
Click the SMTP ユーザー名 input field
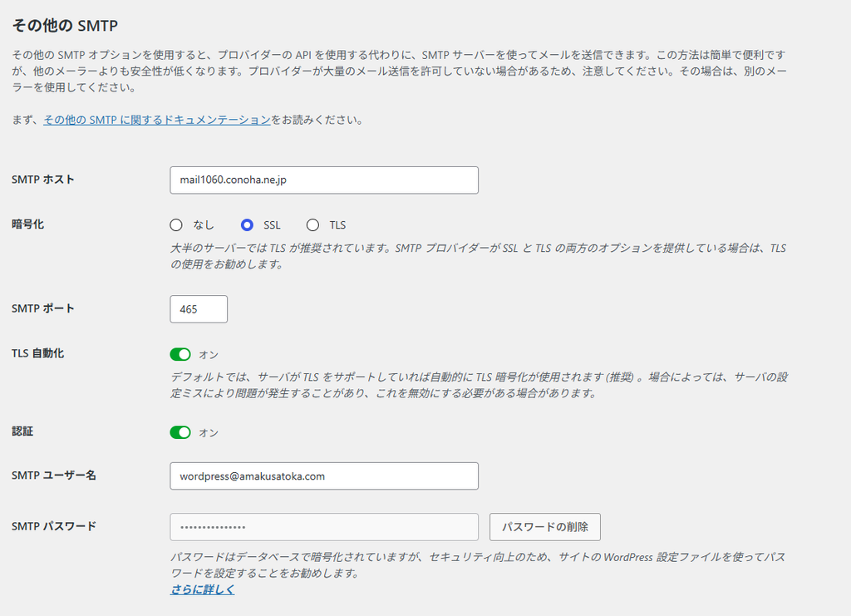tap(324, 476)
